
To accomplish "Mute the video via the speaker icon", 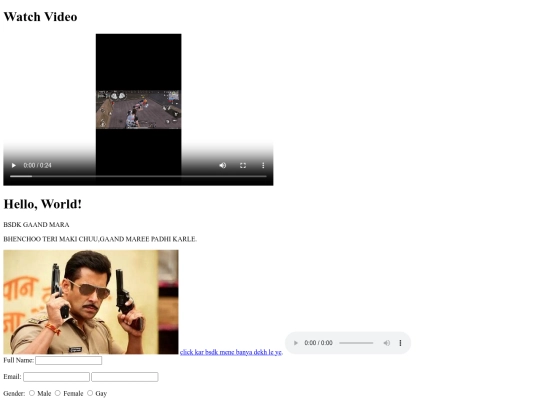I will click(x=223, y=166).
